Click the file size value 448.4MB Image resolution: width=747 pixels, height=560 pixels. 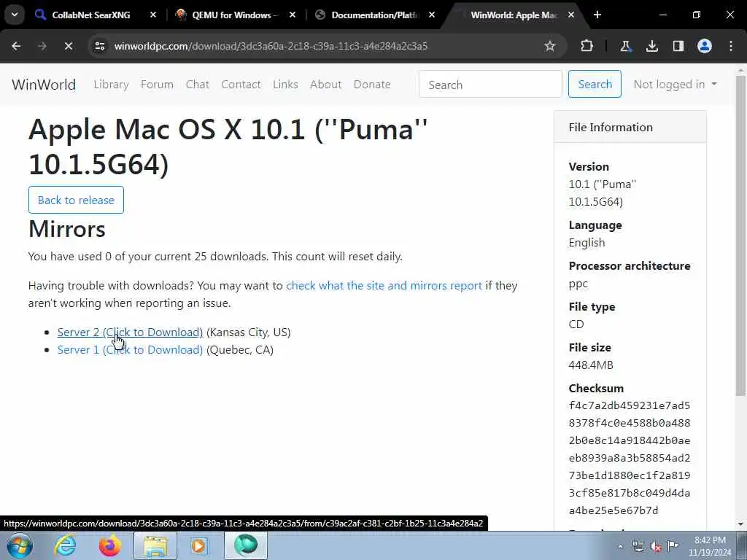(591, 365)
